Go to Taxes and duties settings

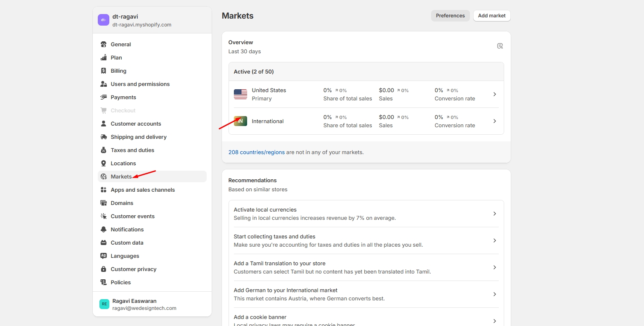[132, 150]
